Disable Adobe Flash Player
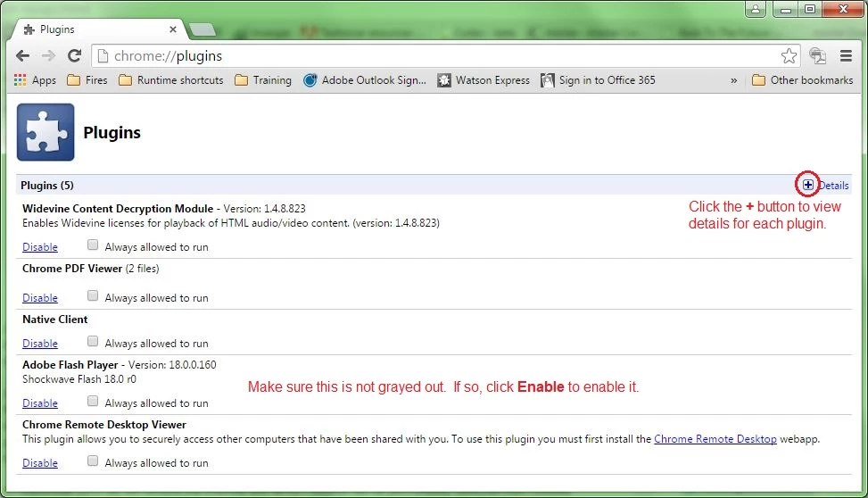 click(x=40, y=403)
